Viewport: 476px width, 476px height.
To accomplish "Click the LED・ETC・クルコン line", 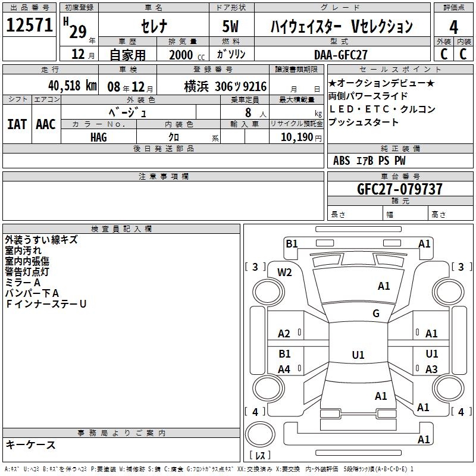I will pyautogui.click(x=383, y=109).
